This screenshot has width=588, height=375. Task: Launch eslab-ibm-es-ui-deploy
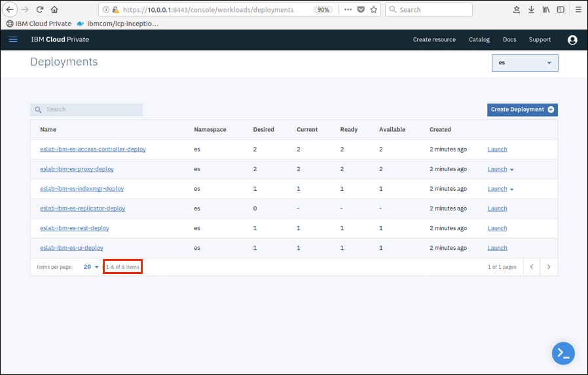497,248
